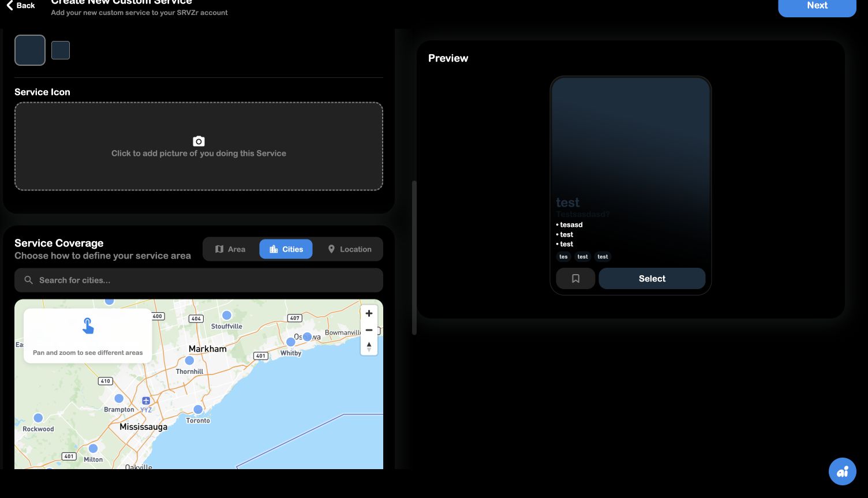Click the camera icon to add picture
This screenshot has width=868, height=498.
pyautogui.click(x=199, y=141)
